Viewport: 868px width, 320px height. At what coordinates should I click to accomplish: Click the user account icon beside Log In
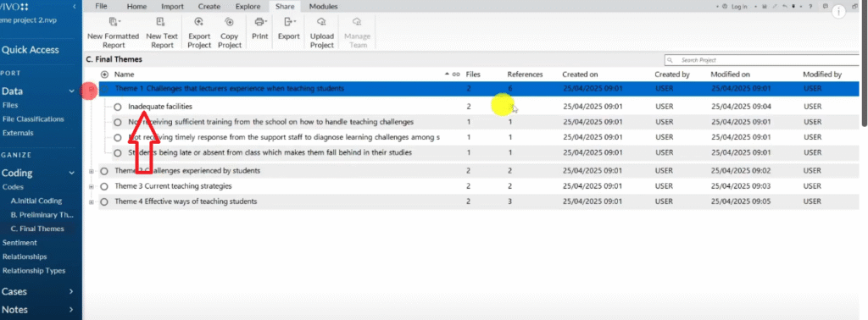[x=725, y=7]
